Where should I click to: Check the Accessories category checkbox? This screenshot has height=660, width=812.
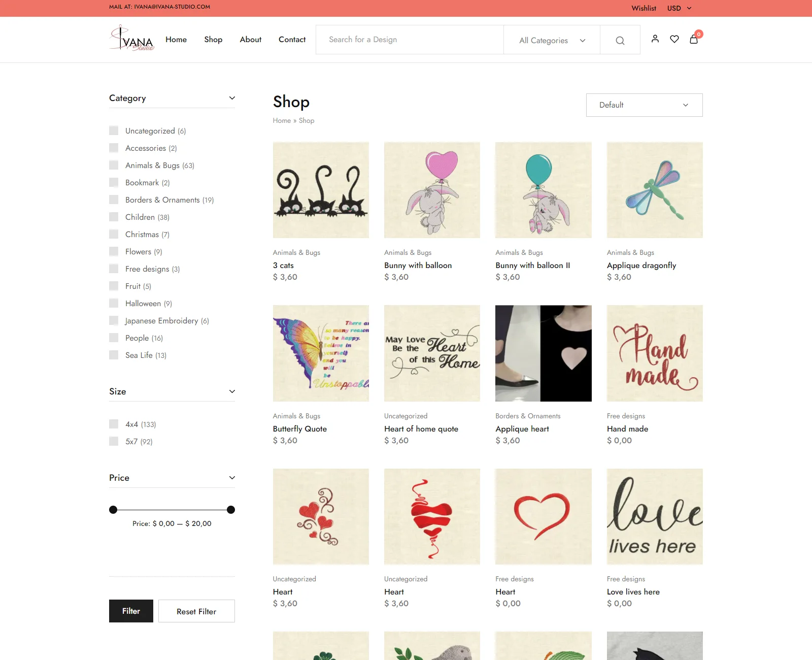(114, 148)
